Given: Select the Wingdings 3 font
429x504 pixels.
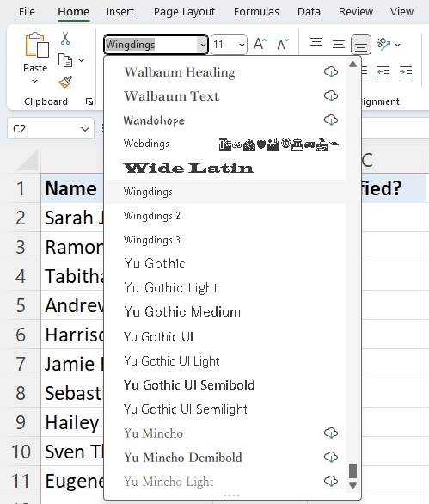Looking at the screenshot, I should 225,240.
